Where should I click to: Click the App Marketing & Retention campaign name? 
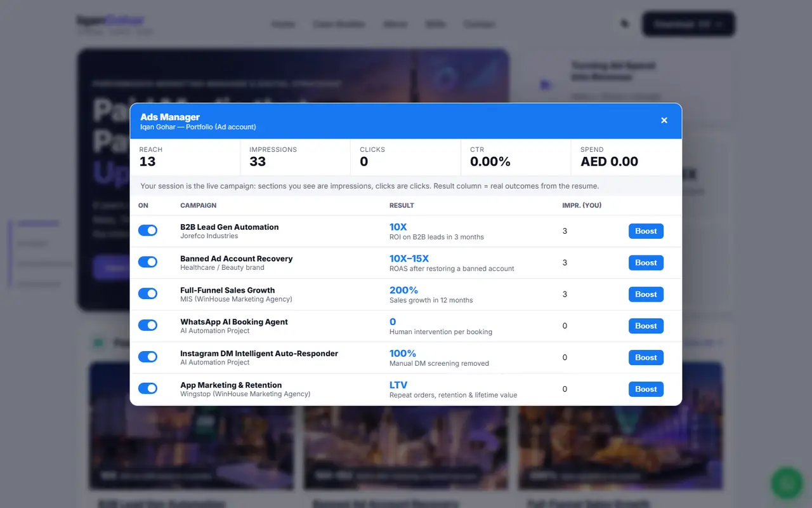pyautogui.click(x=231, y=385)
